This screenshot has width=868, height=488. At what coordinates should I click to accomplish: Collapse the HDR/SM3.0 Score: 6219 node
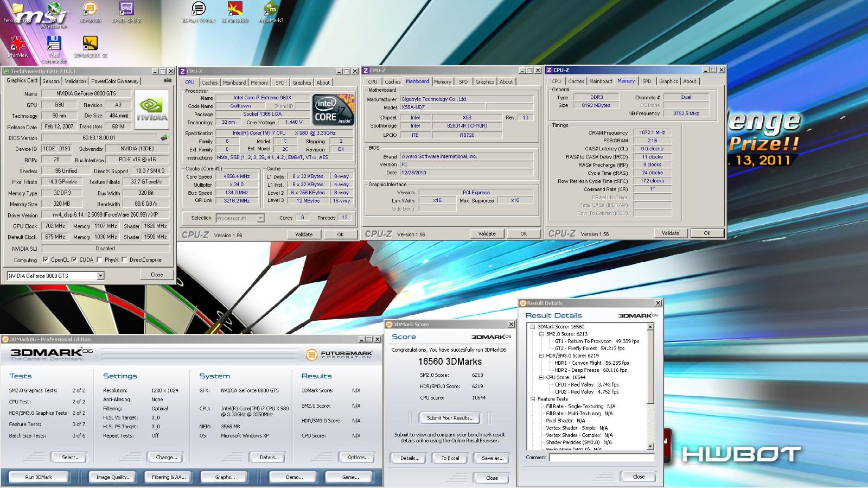pos(541,356)
